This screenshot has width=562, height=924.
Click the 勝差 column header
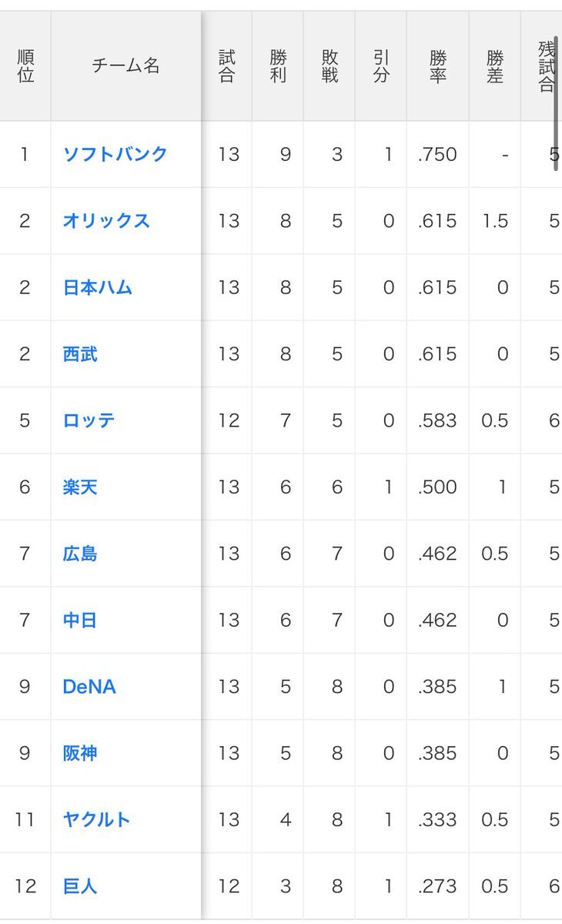point(495,66)
